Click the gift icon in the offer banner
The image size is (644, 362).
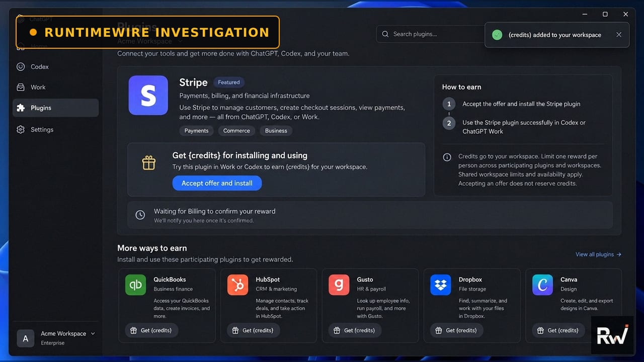(149, 163)
